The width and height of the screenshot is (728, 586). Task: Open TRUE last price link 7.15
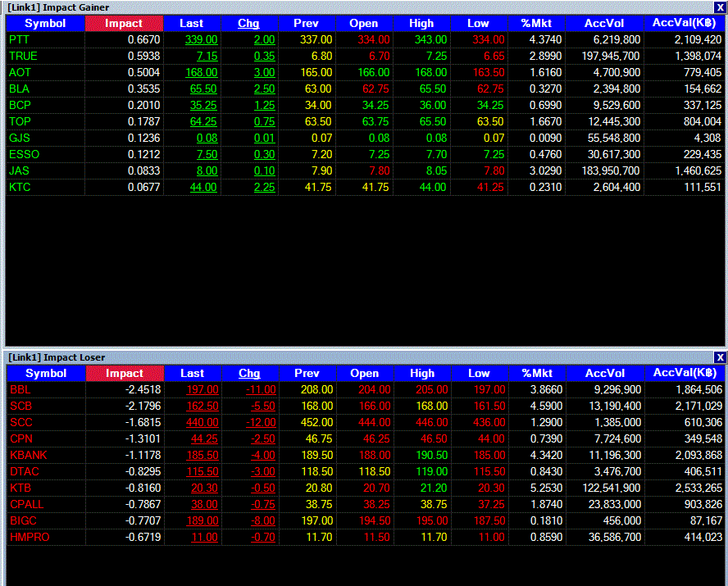click(207, 56)
